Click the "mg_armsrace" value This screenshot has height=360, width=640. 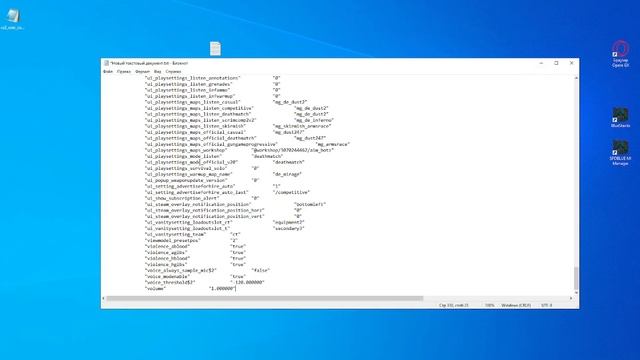click(333, 144)
